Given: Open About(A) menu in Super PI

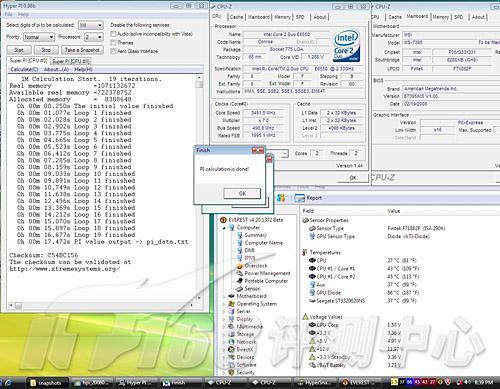Looking at the screenshot, I should pos(56,69).
